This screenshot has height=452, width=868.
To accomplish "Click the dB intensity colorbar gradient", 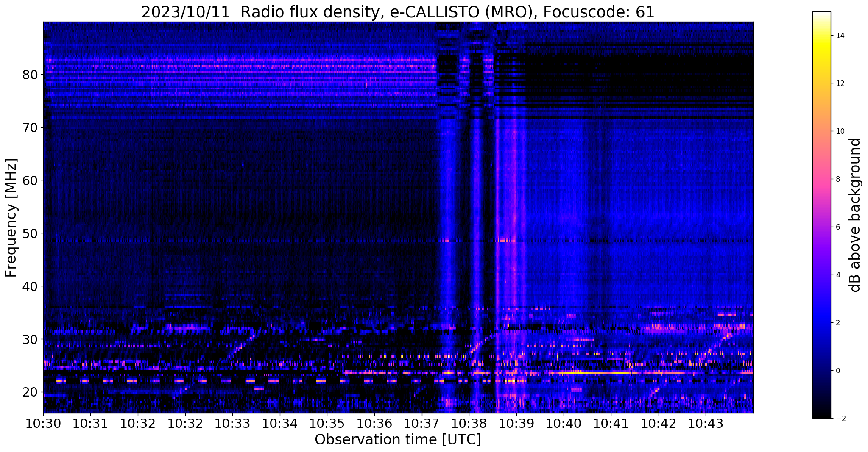I will point(821,215).
